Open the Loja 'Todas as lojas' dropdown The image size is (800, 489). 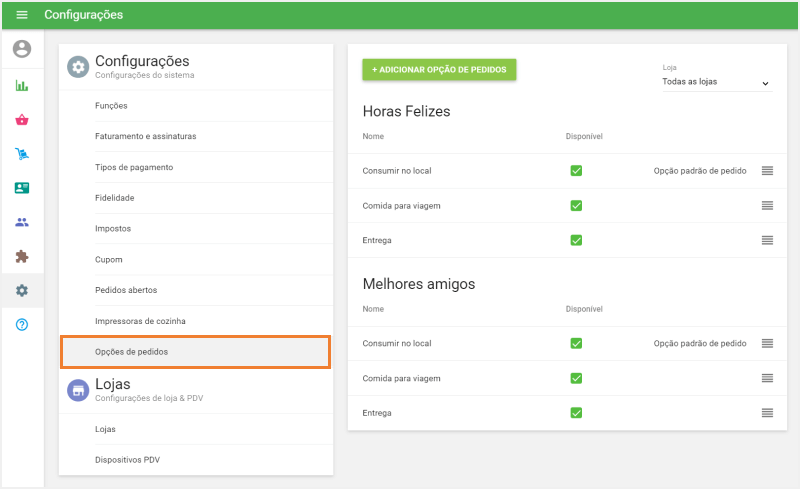tap(716, 82)
